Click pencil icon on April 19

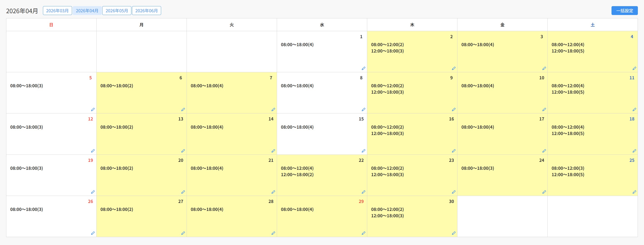93,192
